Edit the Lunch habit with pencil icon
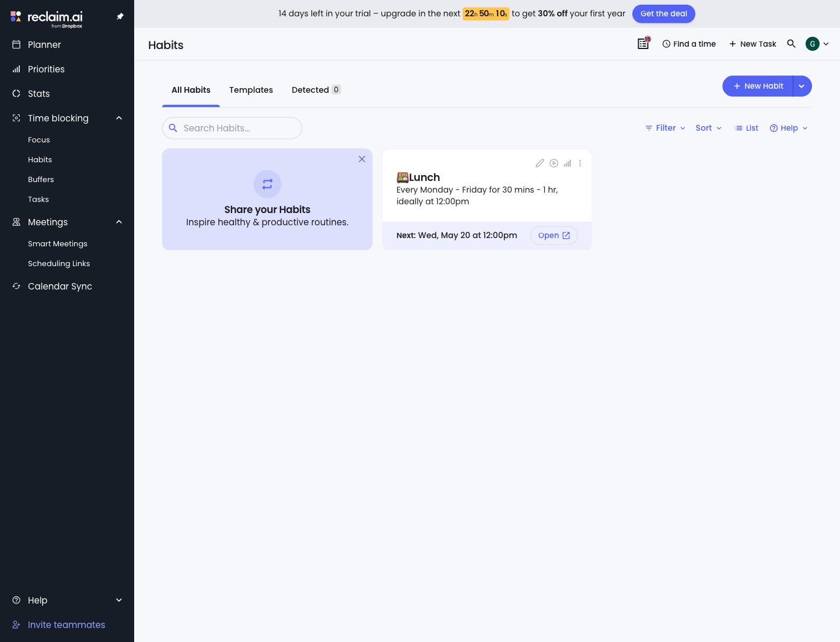Image resolution: width=840 pixels, height=642 pixels. (540, 163)
